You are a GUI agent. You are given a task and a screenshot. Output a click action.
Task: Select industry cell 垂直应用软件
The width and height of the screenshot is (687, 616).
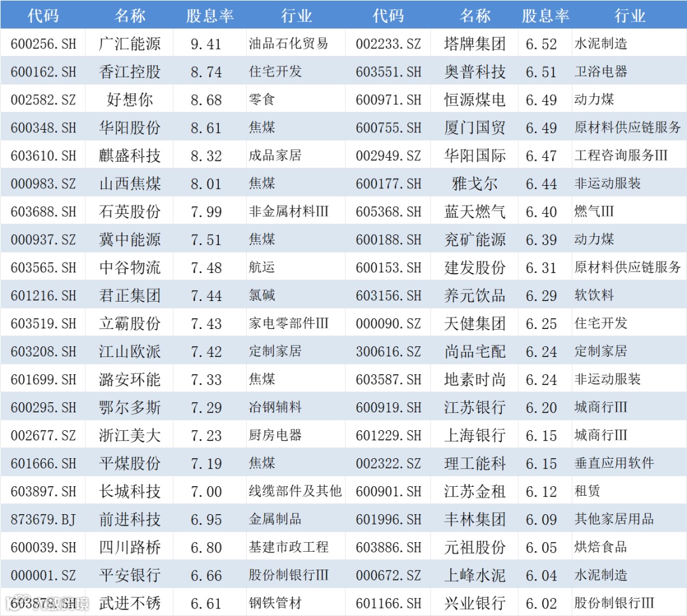(614, 463)
